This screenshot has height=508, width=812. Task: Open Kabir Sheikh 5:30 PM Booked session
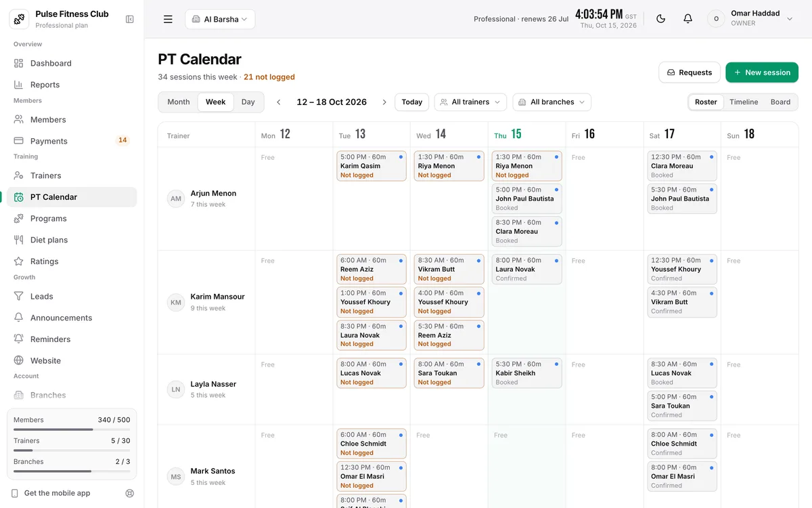click(x=526, y=373)
